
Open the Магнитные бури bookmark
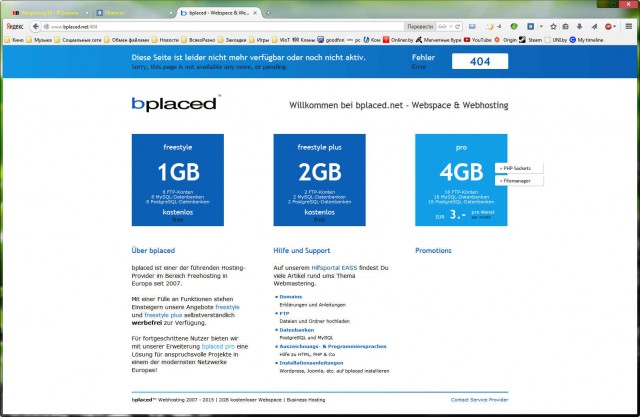click(438, 40)
